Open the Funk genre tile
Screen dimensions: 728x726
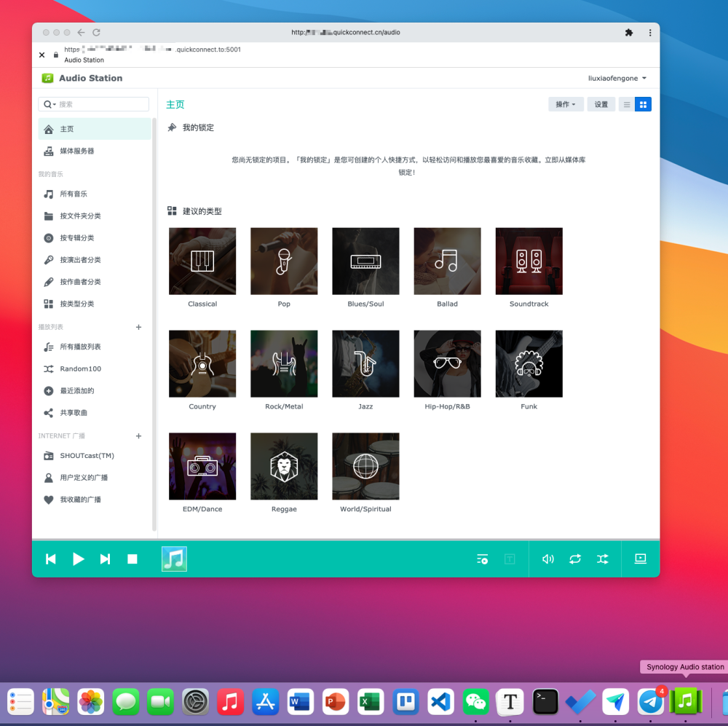tap(529, 363)
